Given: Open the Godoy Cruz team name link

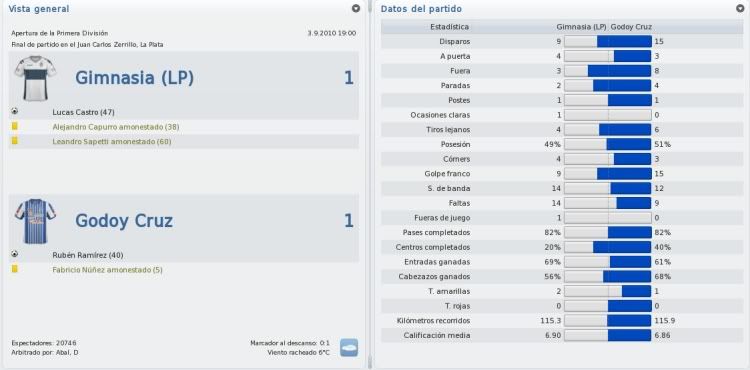Looking at the screenshot, I should [124, 221].
